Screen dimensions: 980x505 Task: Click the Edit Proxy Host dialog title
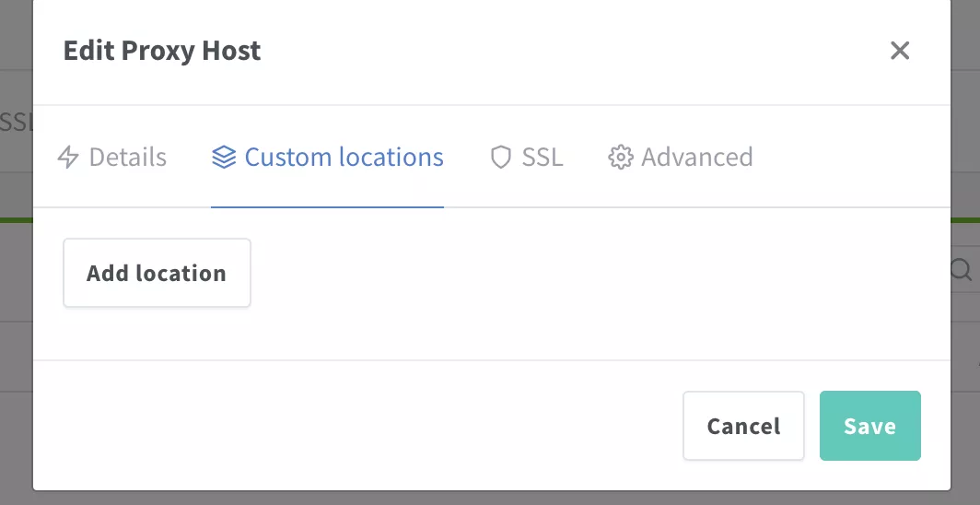pyautogui.click(x=162, y=51)
